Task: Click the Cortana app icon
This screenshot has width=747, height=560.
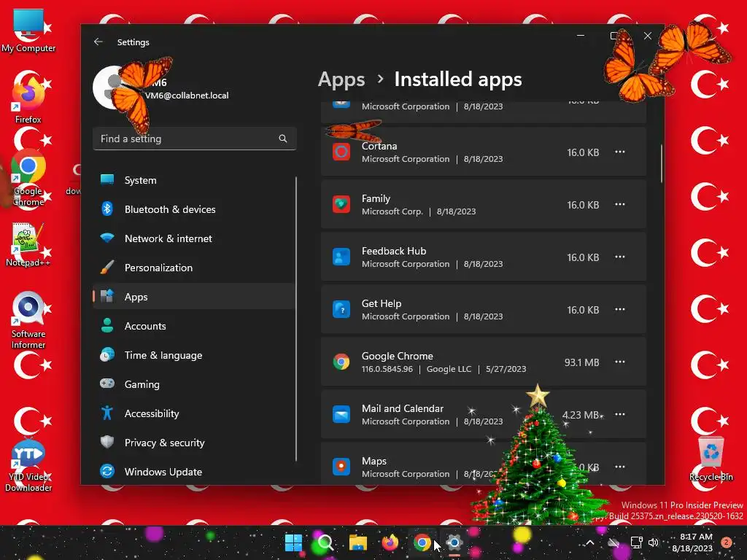Action: click(341, 152)
